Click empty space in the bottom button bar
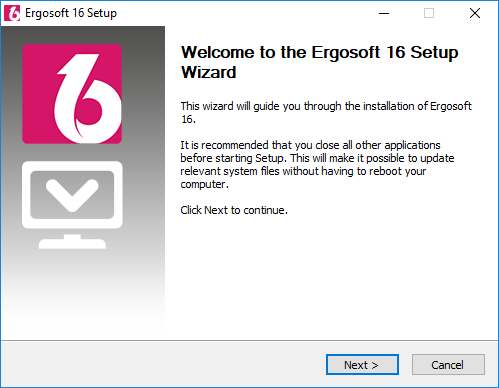The height and width of the screenshot is (388, 499). click(x=160, y=364)
